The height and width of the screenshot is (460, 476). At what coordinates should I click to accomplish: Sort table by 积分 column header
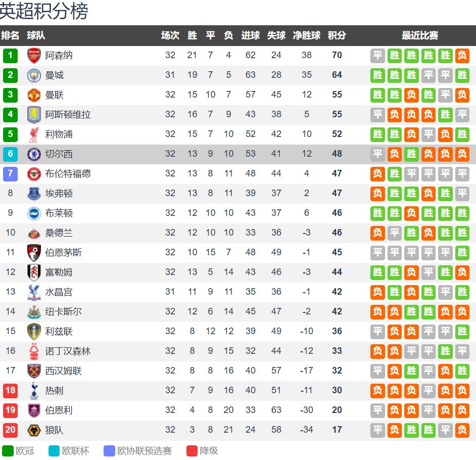337,36
